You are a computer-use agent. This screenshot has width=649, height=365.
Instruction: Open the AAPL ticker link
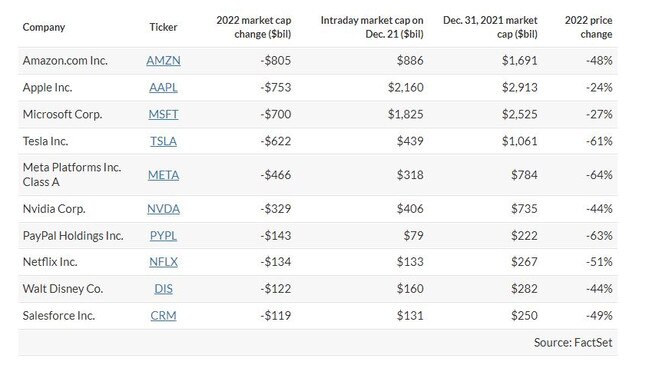click(x=163, y=88)
